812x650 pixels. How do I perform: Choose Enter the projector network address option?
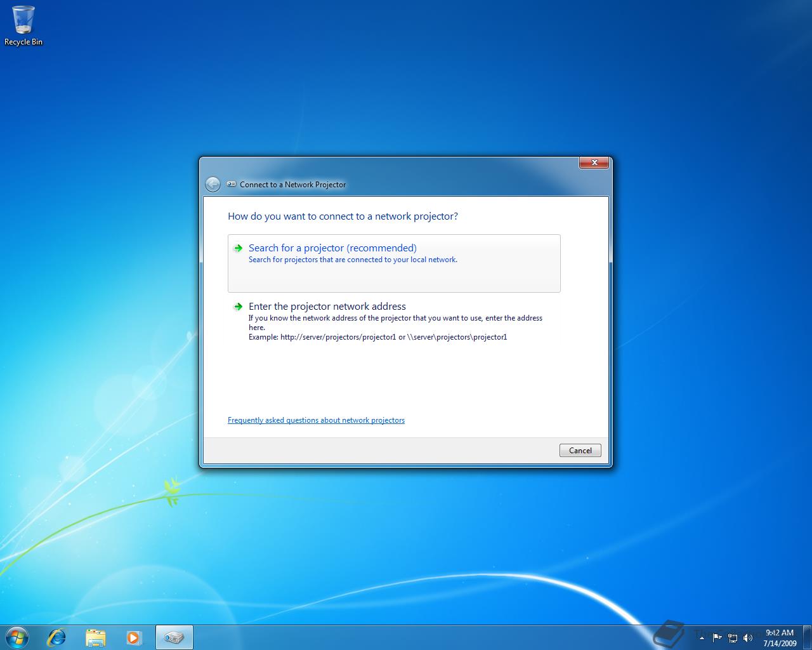(394, 321)
